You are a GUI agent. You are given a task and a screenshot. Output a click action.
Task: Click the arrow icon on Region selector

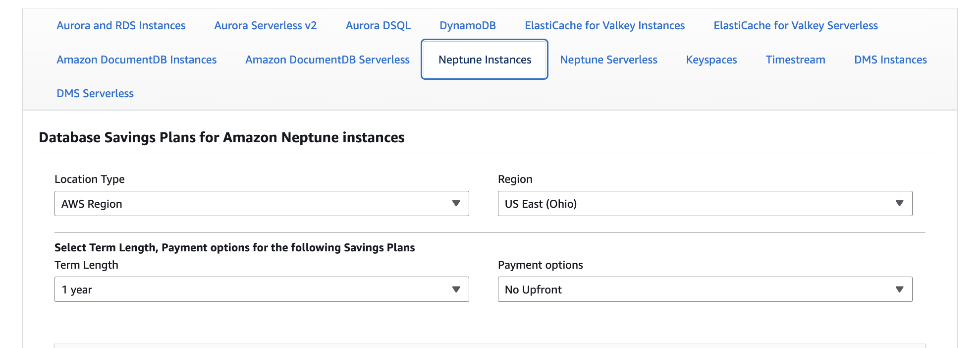tap(899, 204)
